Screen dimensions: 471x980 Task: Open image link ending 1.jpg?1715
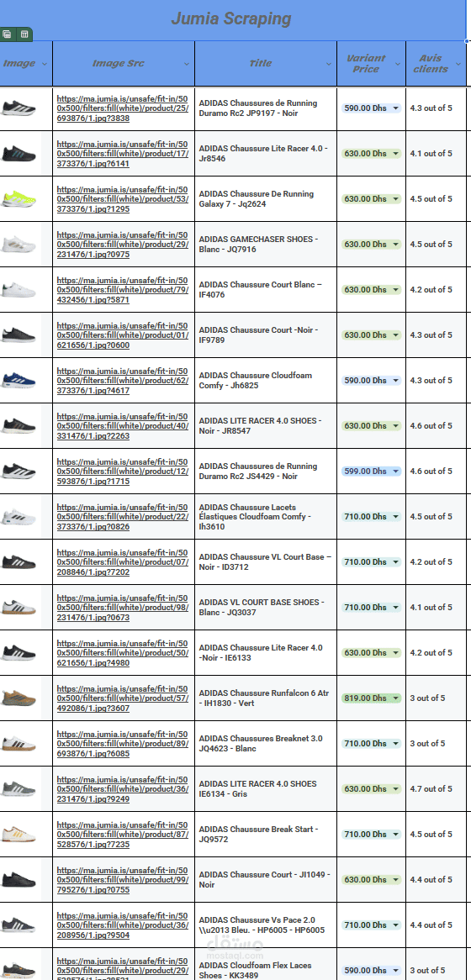pyautogui.click(x=123, y=472)
